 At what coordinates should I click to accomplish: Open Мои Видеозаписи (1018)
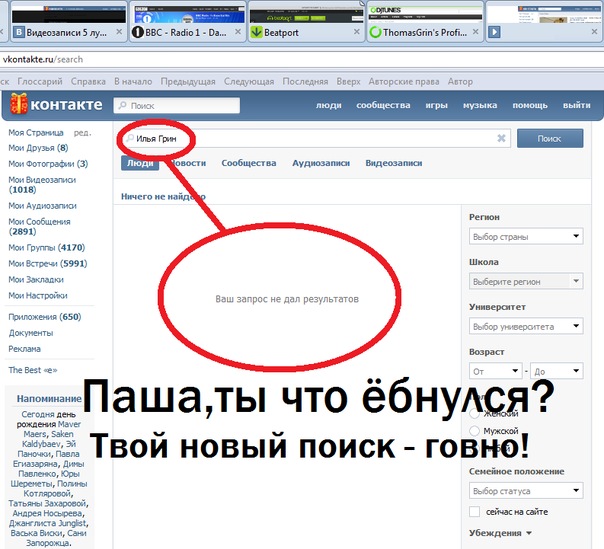(x=42, y=185)
